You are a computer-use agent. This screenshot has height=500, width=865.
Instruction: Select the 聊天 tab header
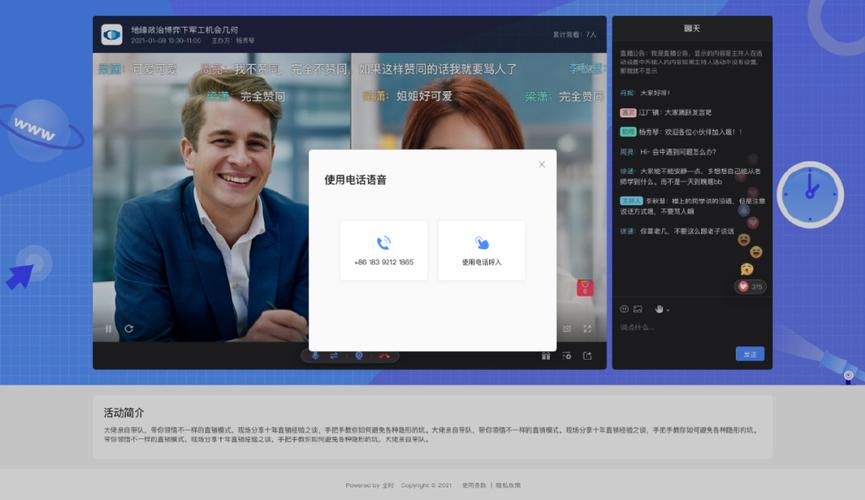point(692,28)
